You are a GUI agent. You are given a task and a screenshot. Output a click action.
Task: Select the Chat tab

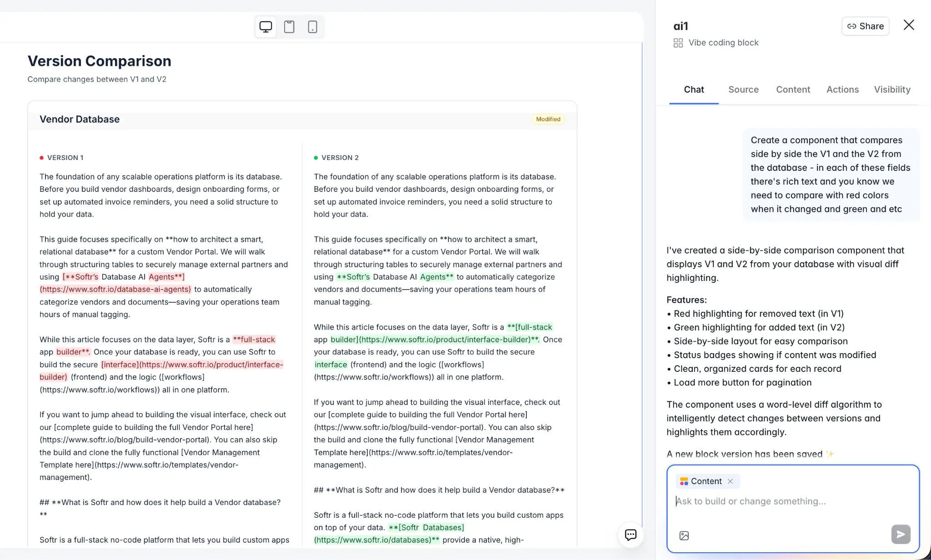point(693,90)
